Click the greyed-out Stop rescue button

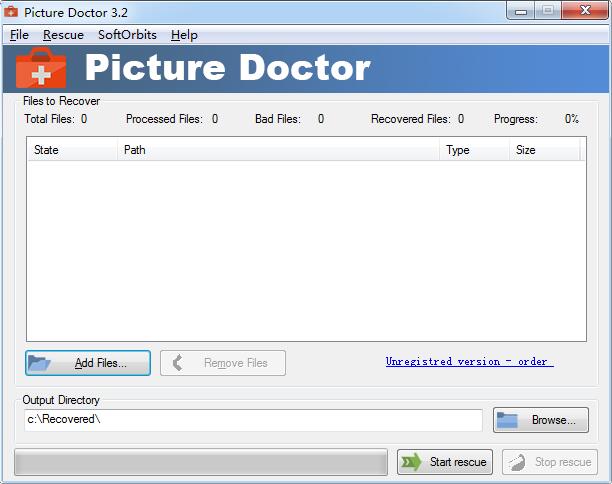pos(550,462)
